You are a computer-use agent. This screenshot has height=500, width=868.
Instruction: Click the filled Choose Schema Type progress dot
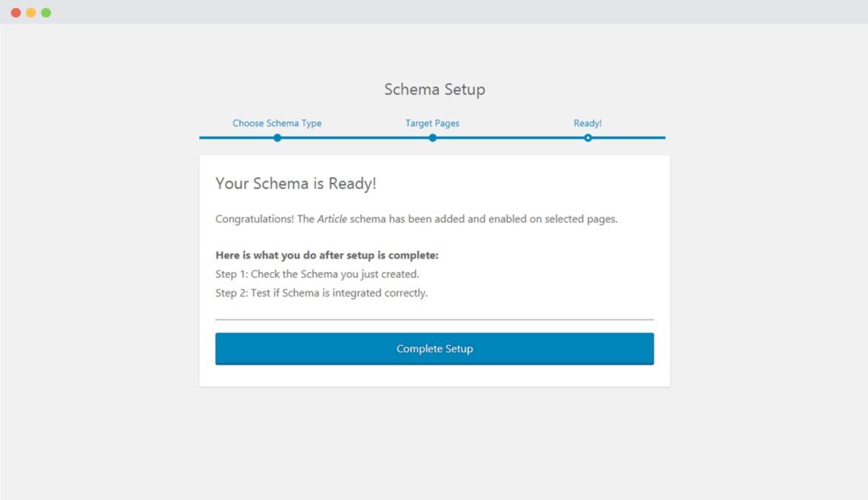tap(277, 136)
